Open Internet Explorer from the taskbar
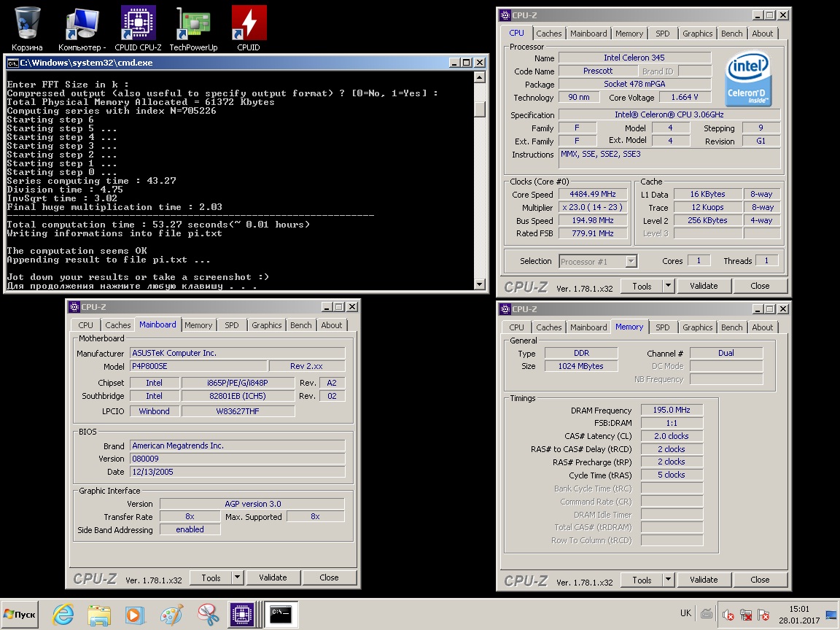This screenshot has height=630, width=840. [x=63, y=615]
